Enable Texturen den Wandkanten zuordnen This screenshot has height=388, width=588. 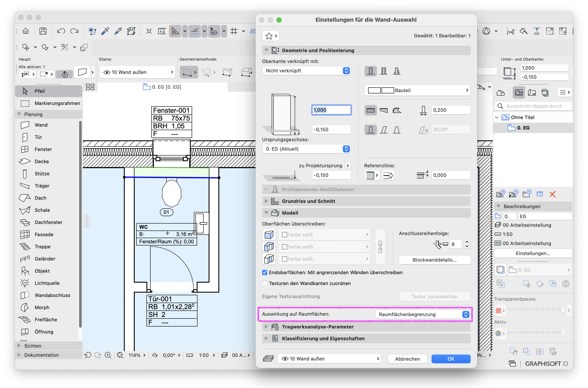click(264, 283)
